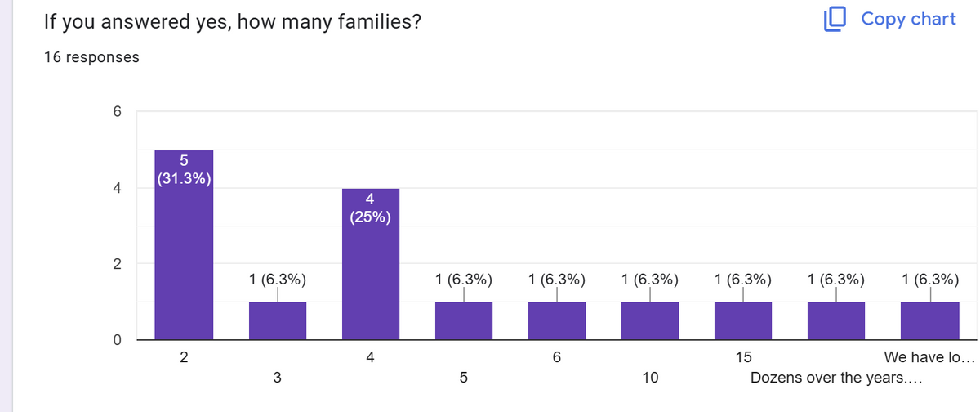This screenshot has width=980, height=412.
Task: Click the y-axis value '6'
Action: pos(116,112)
